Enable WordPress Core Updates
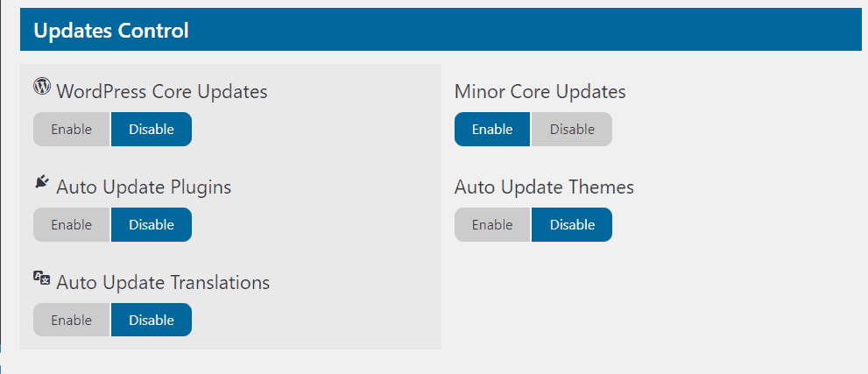Screen dimensions: 868x374 (72, 130)
